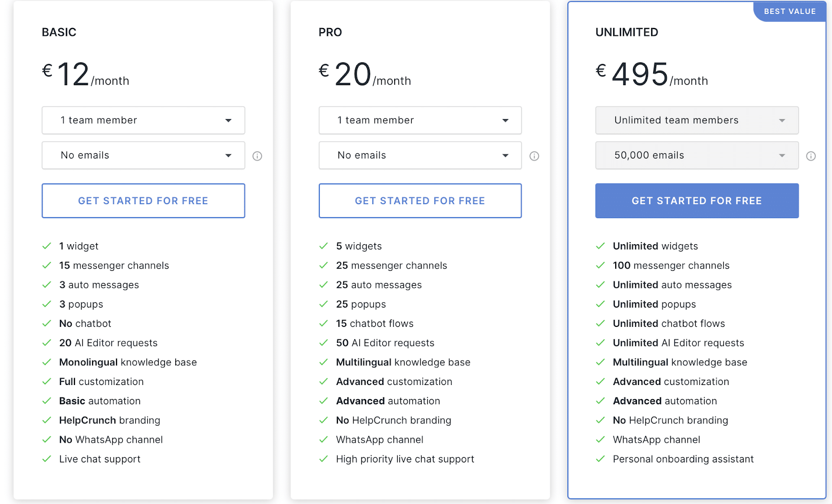This screenshot has width=832, height=504.
Task: Click checkmark beside '15 chatbot flows'
Action: point(323,324)
